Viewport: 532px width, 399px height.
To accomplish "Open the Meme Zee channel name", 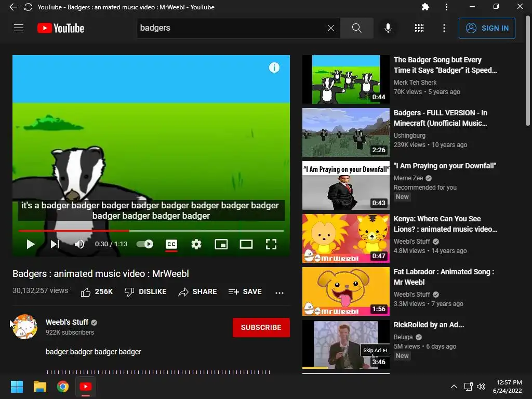I will tap(408, 178).
